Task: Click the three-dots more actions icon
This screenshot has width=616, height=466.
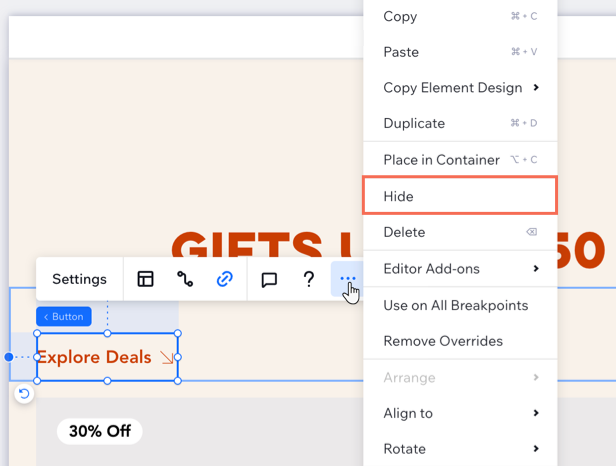Action: pos(347,279)
